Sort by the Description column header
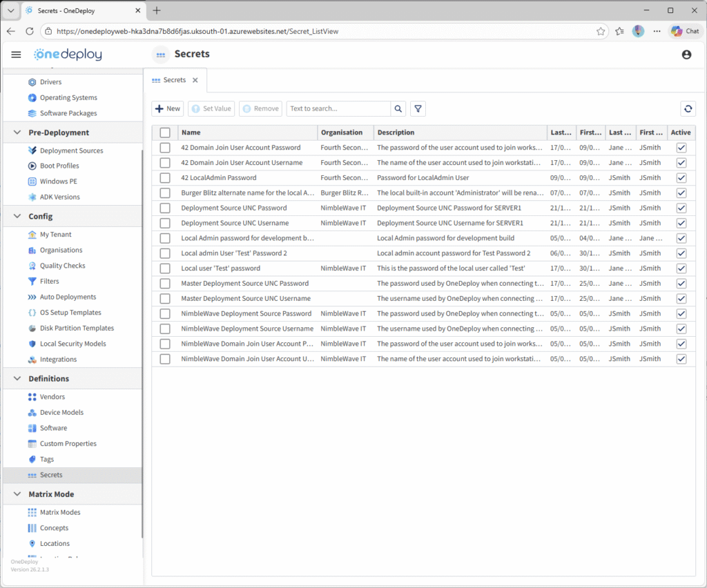This screenshot has width=707, height=588. pos(461,133)
